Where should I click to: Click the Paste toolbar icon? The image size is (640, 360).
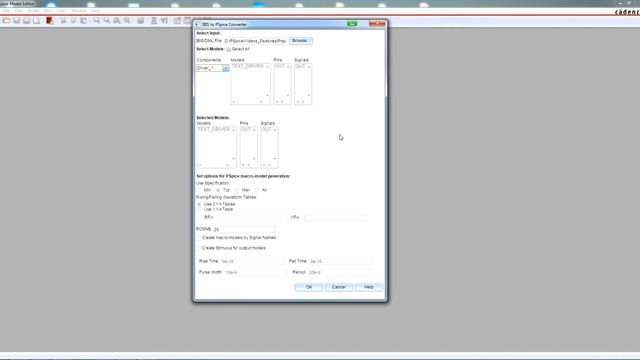pyautogui.click(x=84, y=20)
